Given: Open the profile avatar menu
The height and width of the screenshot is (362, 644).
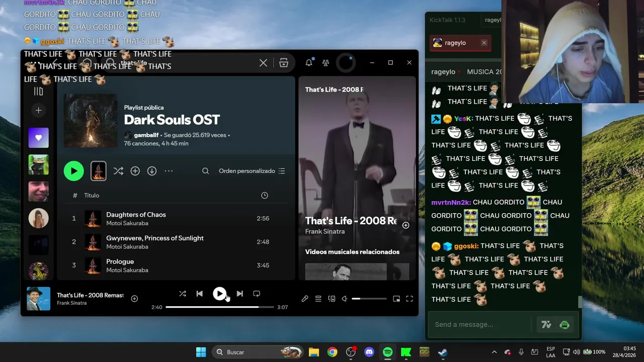Looking at the screenshot, I should click(346, 63).
